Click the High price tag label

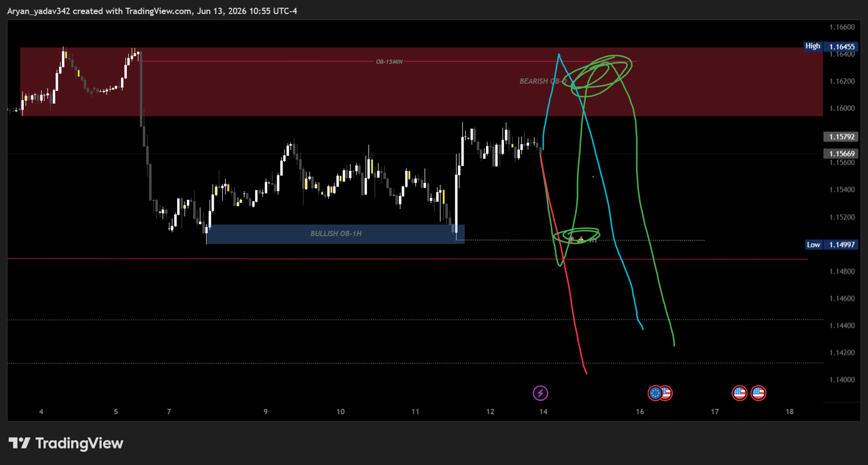[812, 46]
